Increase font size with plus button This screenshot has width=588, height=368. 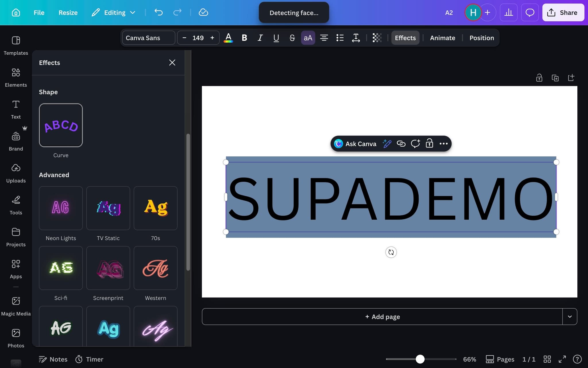pyautogui.click(x=212, y=38)
